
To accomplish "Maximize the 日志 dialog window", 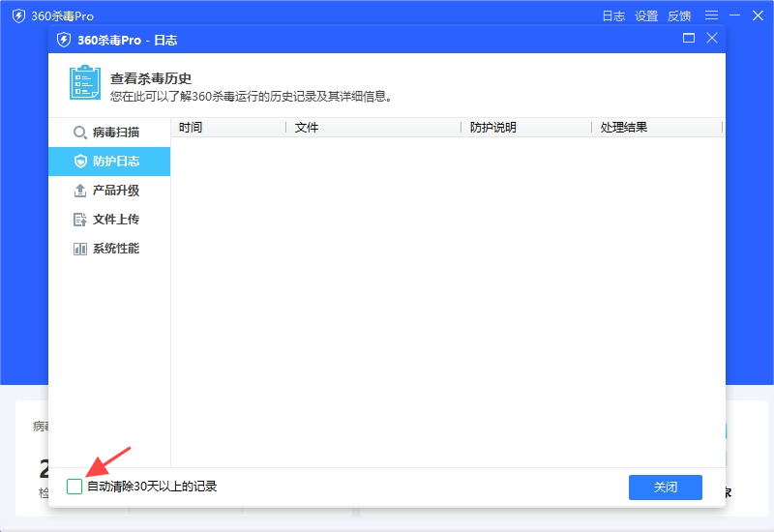I will 689,38.
